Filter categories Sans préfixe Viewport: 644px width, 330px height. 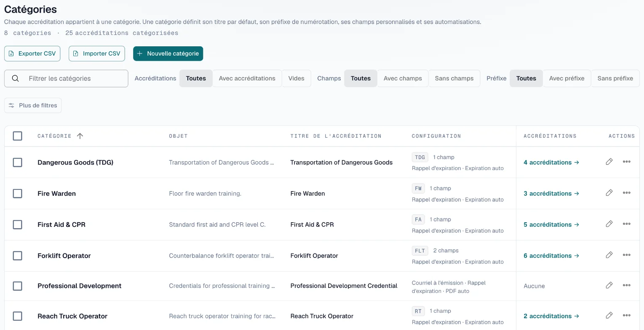coord(615,78)
